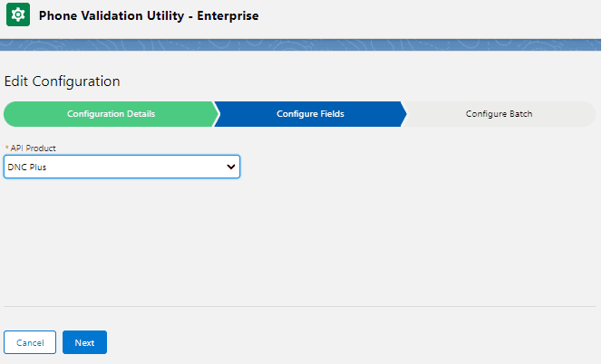The image size is (602, 364).
Task: Click the green gear app icon
Action: [x=17, y=16]
